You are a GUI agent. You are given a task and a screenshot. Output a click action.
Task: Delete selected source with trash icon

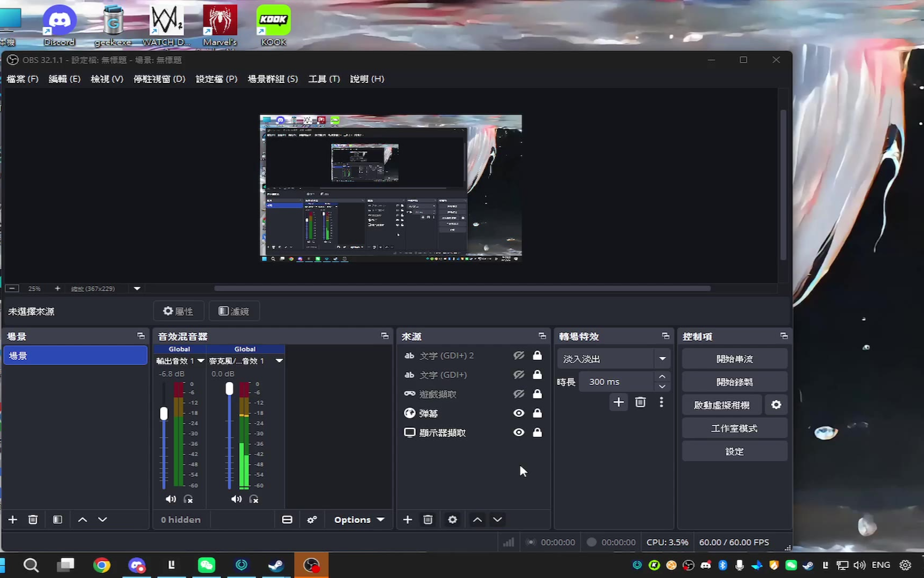428,520
